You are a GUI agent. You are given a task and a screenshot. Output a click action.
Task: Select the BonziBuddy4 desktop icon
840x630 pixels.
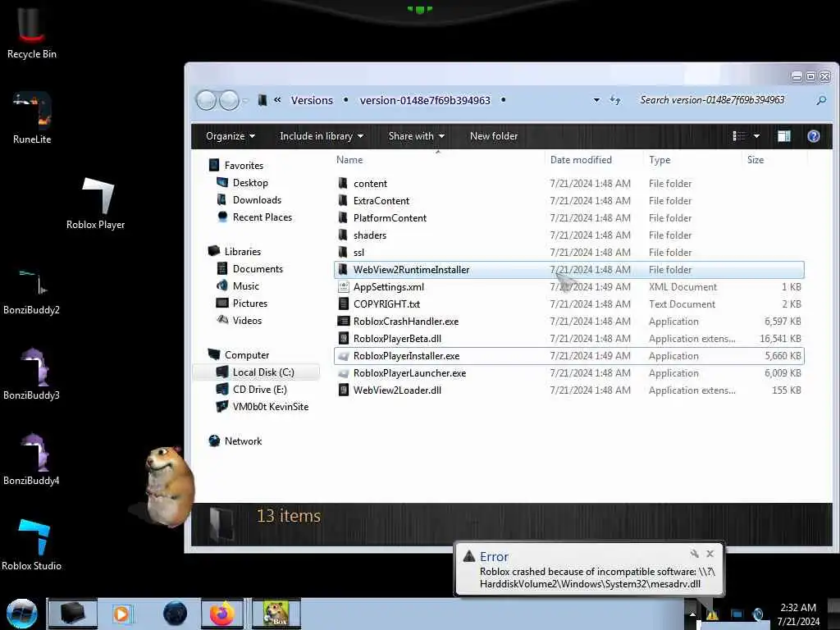31,459
